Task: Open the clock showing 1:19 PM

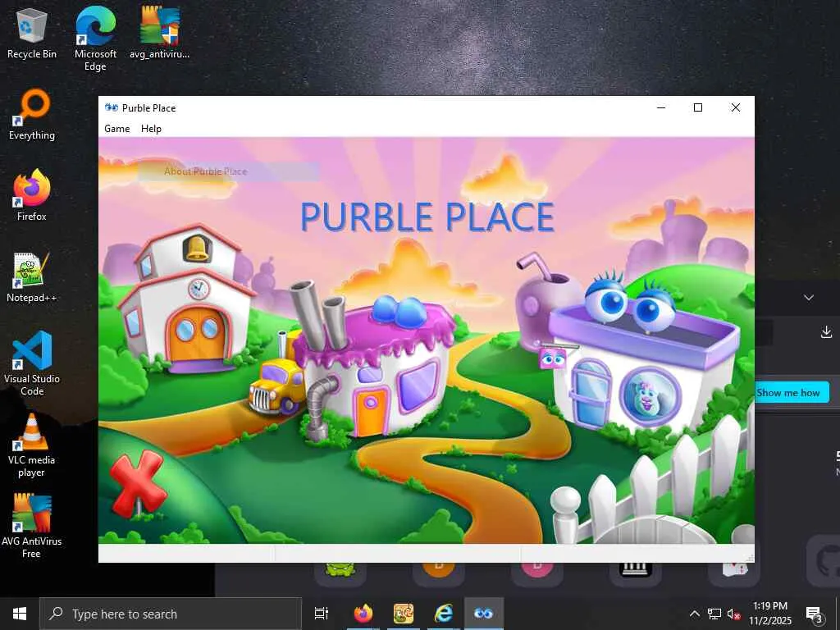Action: [769, 614]
